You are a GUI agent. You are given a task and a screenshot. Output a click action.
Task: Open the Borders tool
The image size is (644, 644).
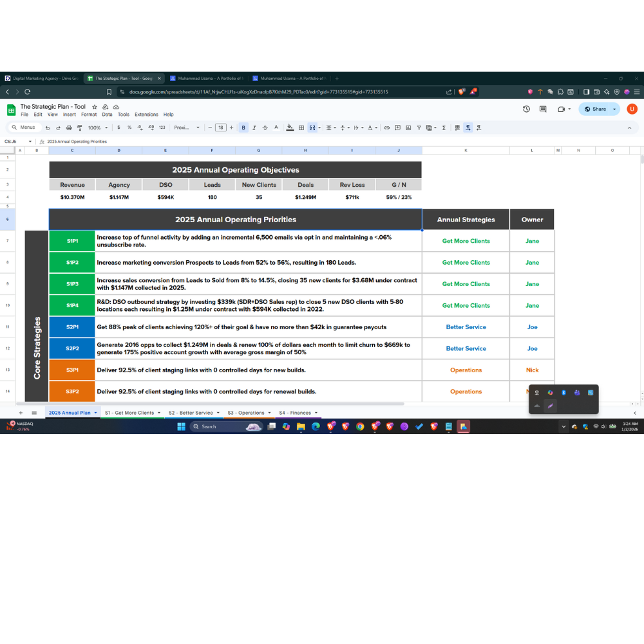(301, 128)
